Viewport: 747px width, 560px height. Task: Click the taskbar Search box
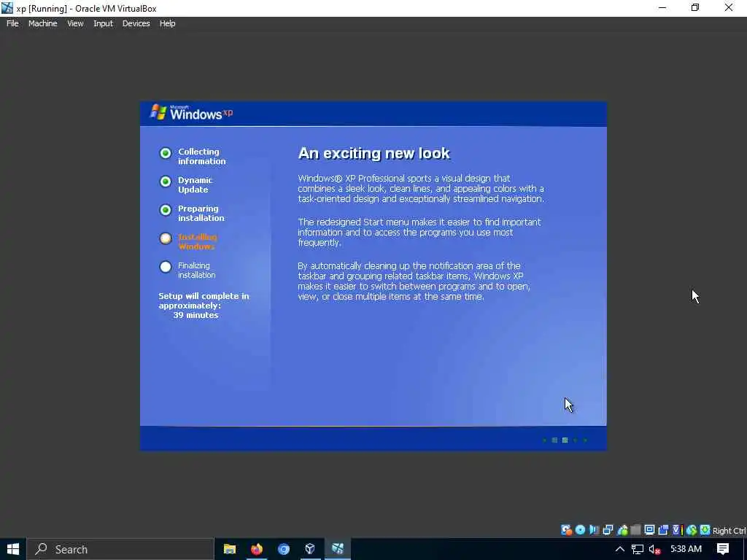120,549
